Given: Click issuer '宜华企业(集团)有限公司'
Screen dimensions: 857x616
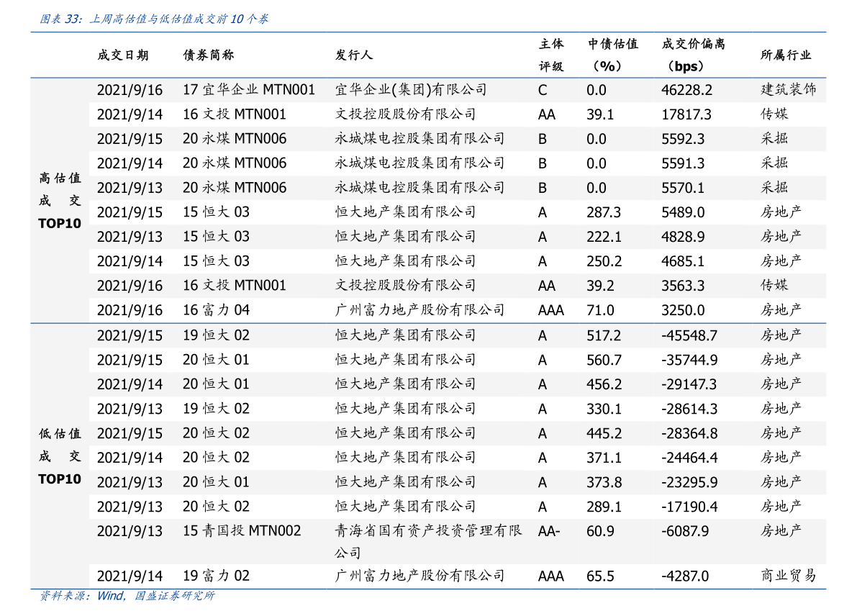Looking at the screenshot, I should click(411, 90).
